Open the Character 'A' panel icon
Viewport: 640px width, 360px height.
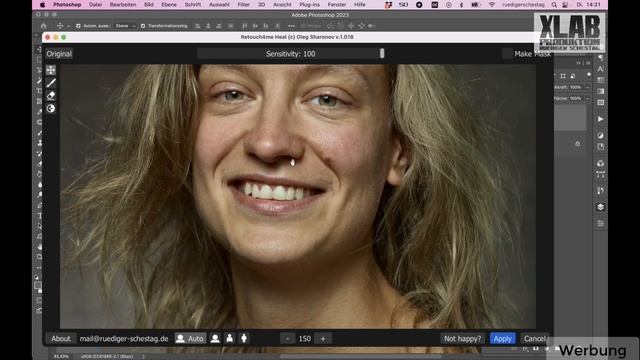tap(600, 69)
